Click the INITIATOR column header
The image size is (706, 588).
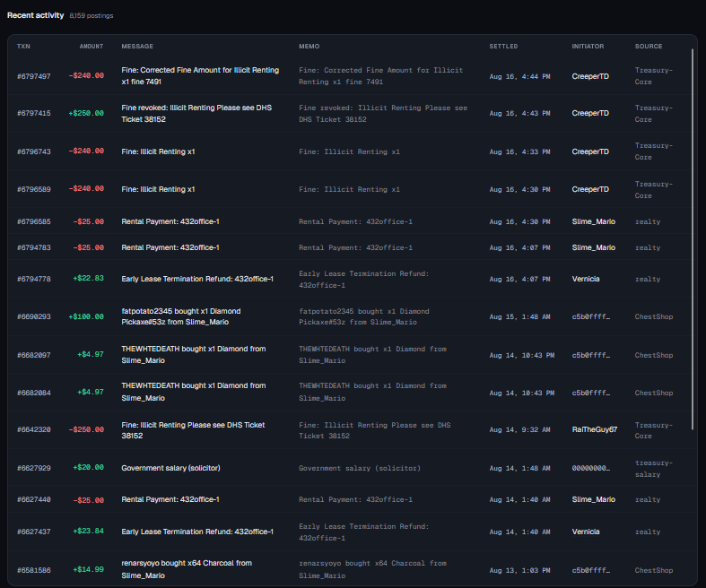click(588, 47)
